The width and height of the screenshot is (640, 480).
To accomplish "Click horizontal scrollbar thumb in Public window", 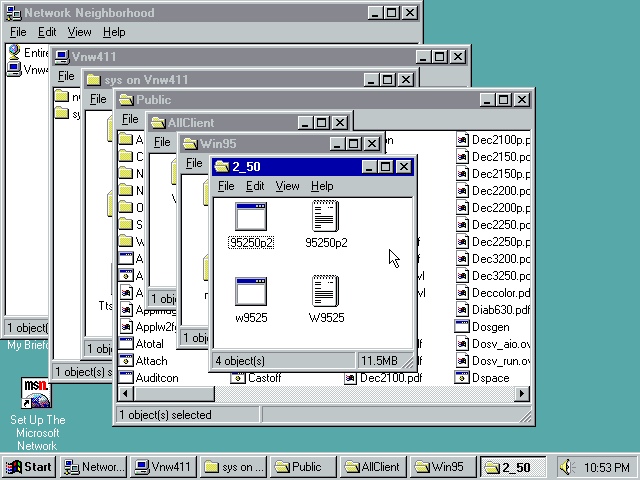I will click(174, 394).
